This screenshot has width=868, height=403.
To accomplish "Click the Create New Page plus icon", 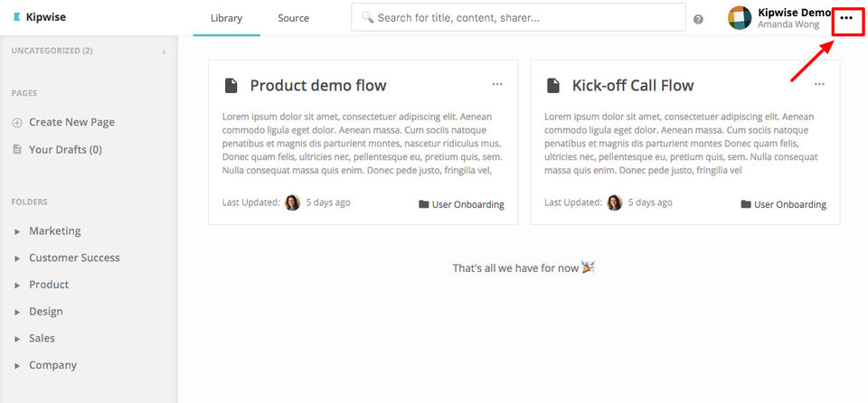I will tap(17, 123).
